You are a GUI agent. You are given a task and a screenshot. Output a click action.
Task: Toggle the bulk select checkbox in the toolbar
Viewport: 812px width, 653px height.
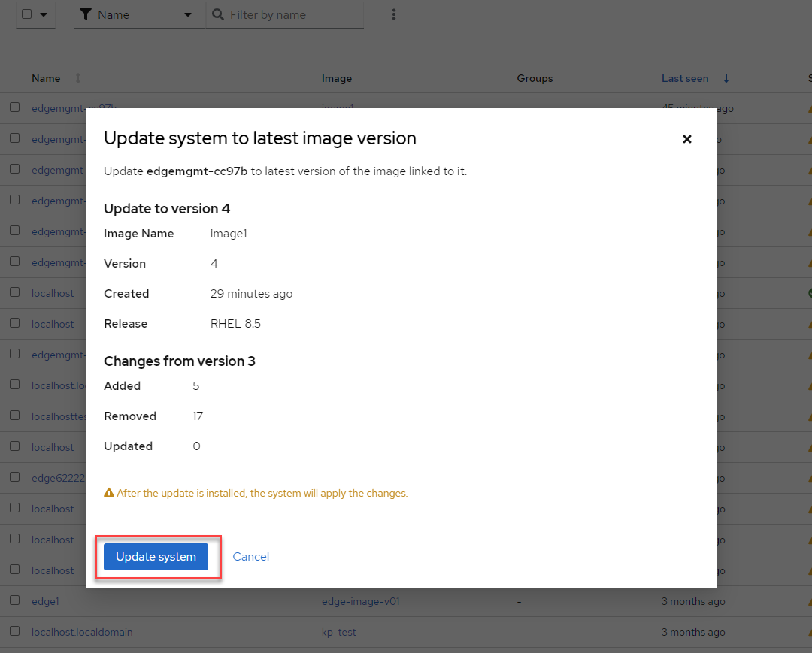coord(27,14)
